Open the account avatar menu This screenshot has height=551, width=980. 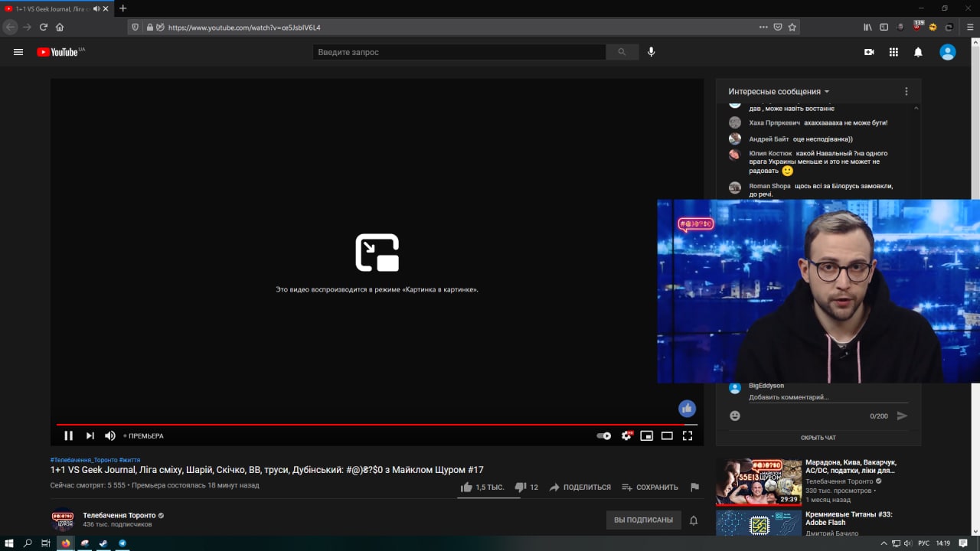click(x=948, y=52)
